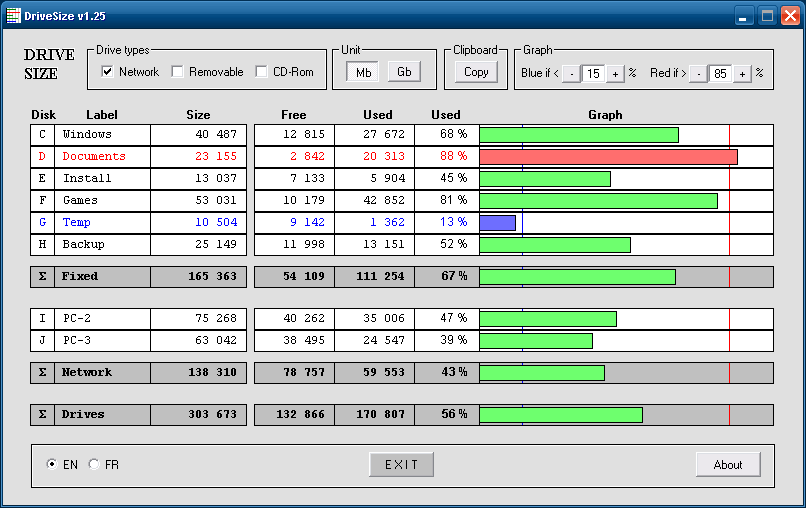Click the blue usage bar for Temp
Image resolution: width=806 pixels, height=508 pixels.
498,223
